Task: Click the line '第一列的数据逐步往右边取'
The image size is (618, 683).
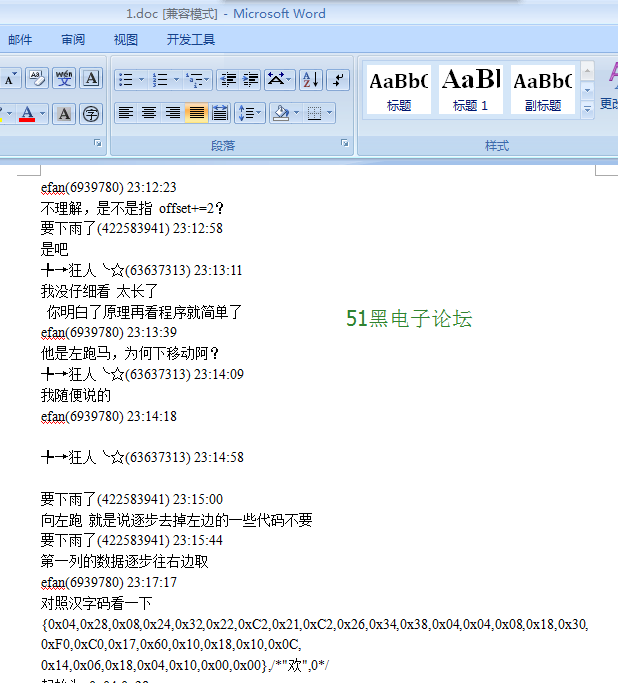Action: (x=125, y=561)
